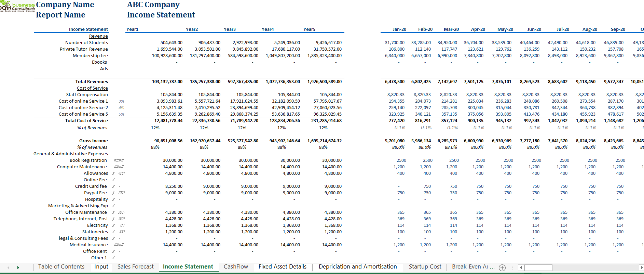Select the 'Credit Card fee' row label

91,186
